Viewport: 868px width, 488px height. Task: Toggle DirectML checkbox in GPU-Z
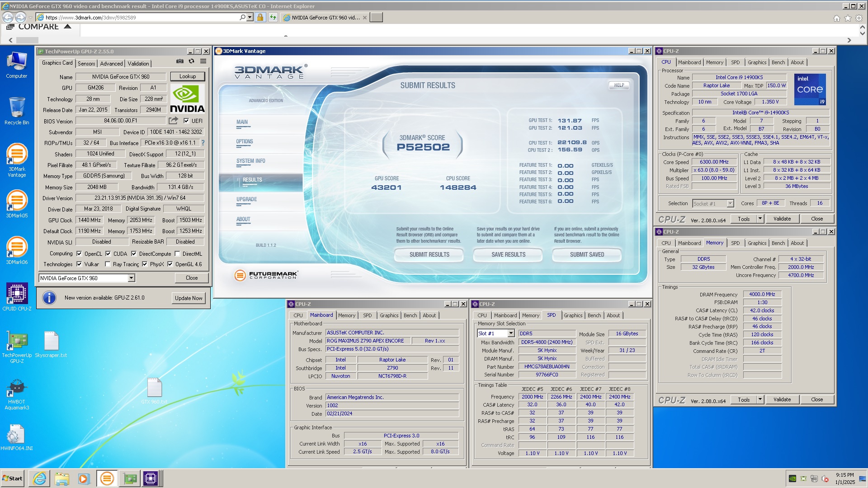(x=177, y=253)
